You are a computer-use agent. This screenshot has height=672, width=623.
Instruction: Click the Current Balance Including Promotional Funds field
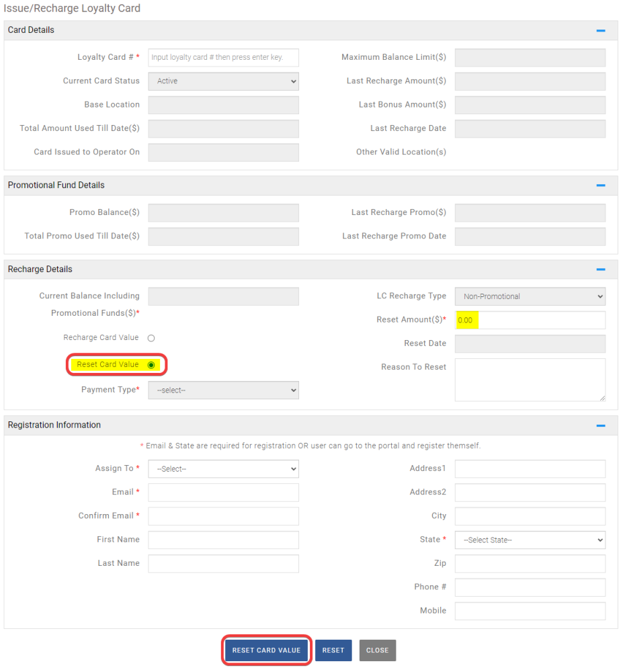coord(223,296)
